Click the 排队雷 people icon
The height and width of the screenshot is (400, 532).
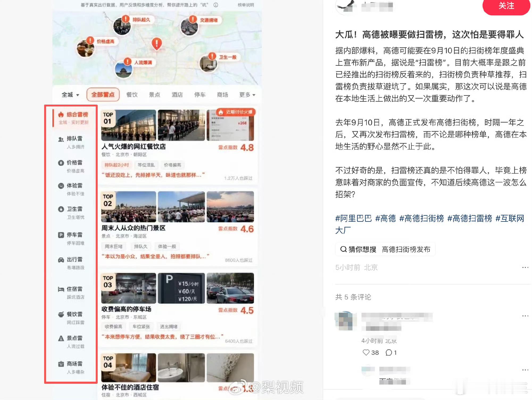(x=61, y=139)
